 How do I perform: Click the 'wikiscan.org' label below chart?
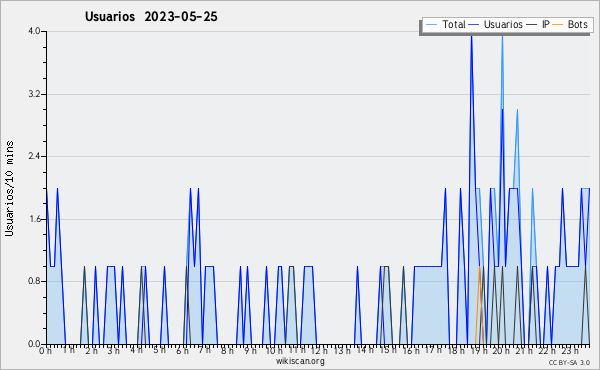[300, 361]
